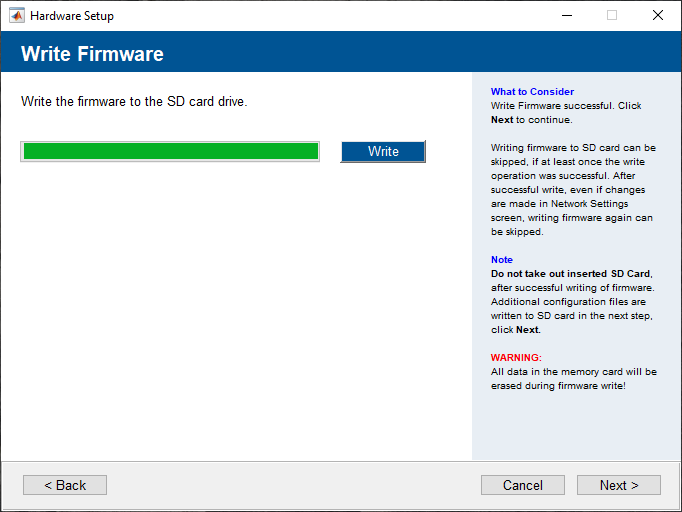The image size is (682, 512).
Task: Click the red 'WARNING:' label
Action: pos(516,358)
